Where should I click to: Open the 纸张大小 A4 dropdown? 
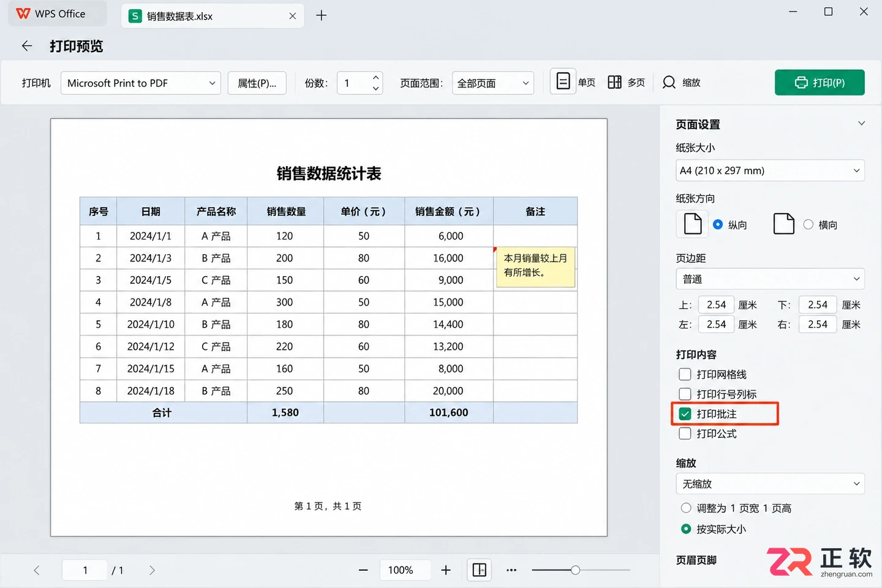point(770,170)
